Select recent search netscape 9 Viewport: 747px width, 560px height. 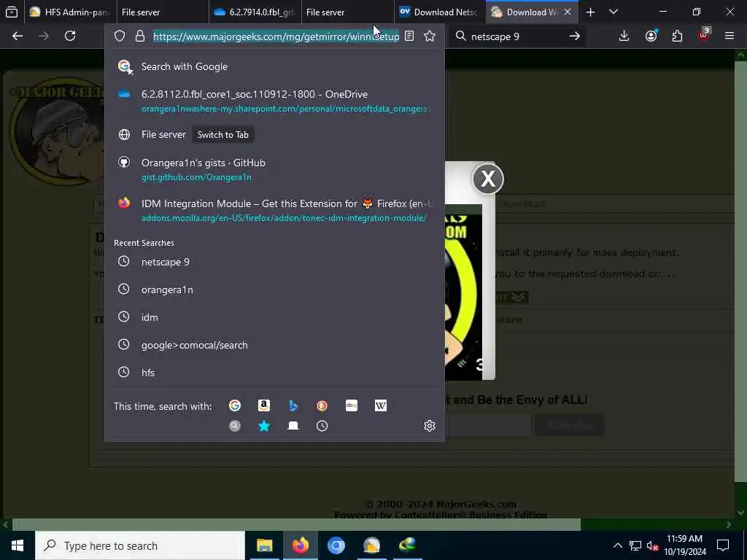[x=274, y=262]
